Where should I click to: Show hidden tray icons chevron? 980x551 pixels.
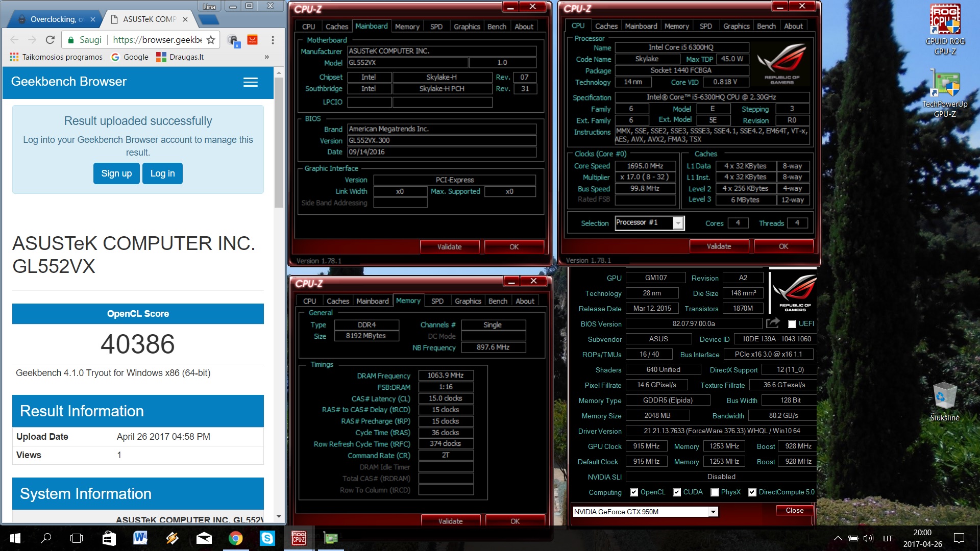(838, 538)
